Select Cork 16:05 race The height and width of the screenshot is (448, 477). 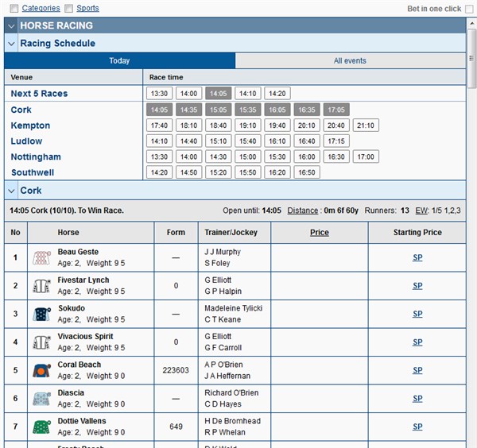click(x=277, y=110)
